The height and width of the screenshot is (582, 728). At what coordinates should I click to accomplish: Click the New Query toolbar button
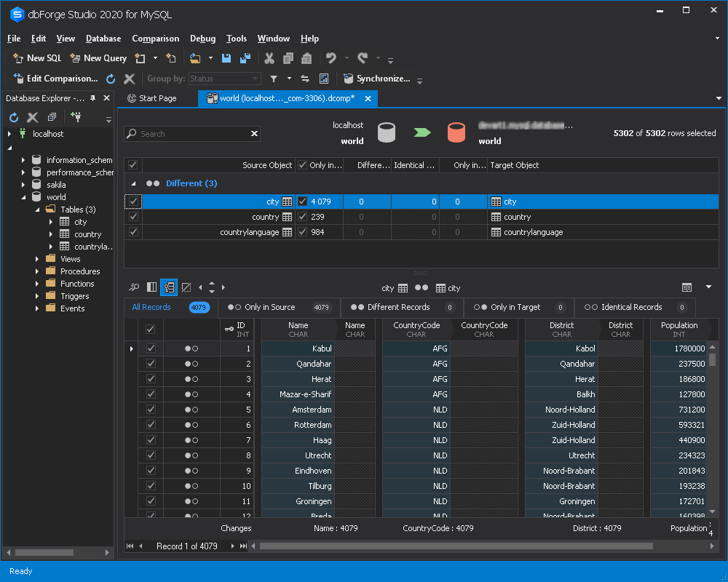(x=98, y=58)
